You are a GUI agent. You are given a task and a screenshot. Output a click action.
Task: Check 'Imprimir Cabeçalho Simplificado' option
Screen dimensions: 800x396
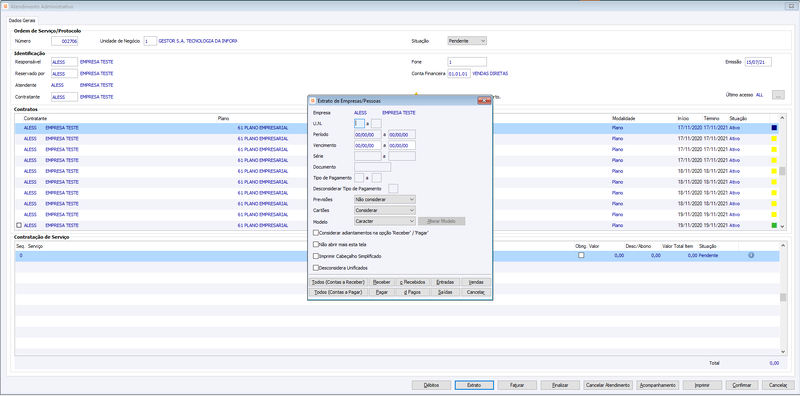pyautogui.click(x=316, y=256)
